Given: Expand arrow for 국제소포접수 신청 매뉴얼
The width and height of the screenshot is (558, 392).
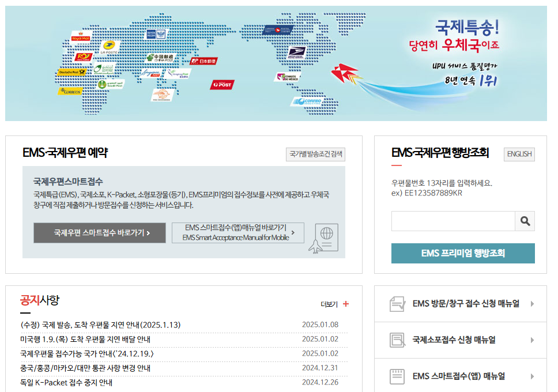Looking at the screenshot, I should pos(532,340).
